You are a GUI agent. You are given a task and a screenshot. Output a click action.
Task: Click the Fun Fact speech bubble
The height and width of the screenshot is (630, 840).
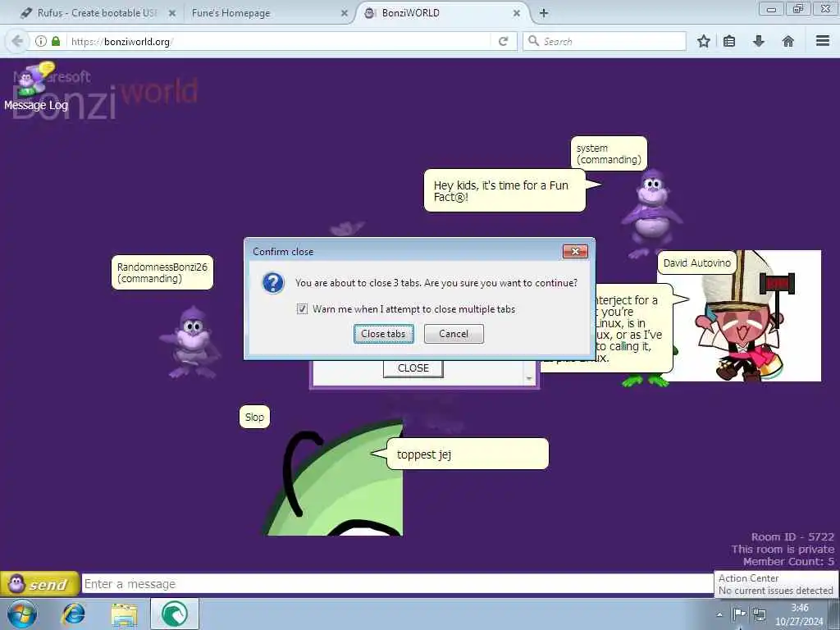pyautogui.click(x=504, y=190)
